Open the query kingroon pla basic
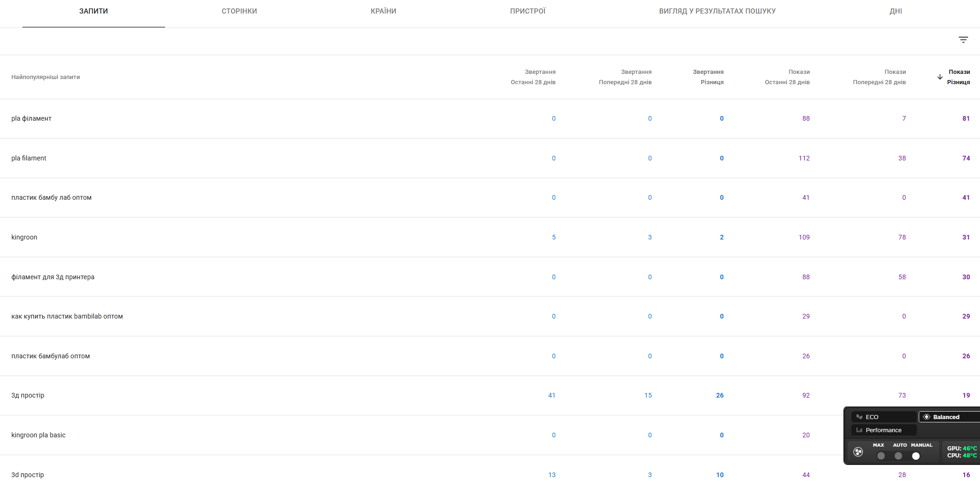 coord(490,435)
